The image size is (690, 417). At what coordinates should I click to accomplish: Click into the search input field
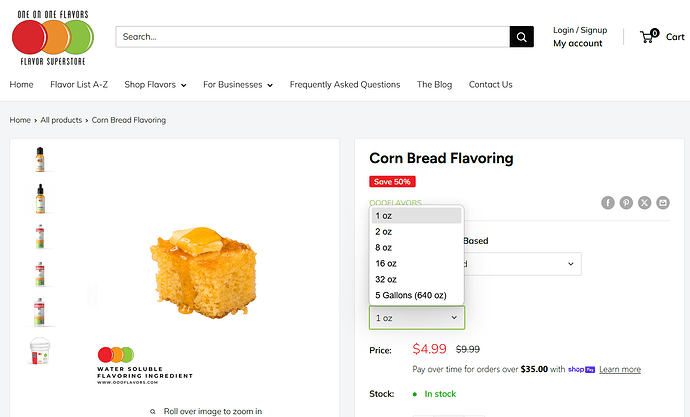312,37
